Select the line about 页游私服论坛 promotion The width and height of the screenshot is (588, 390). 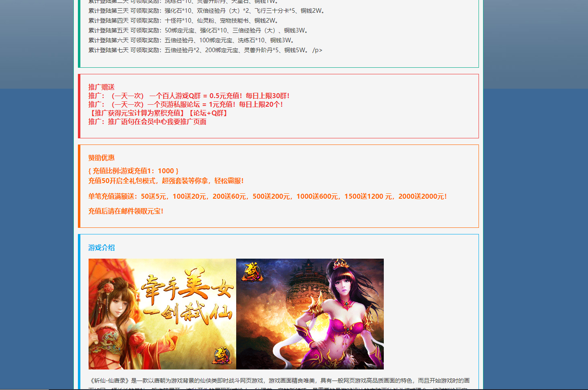click(185, 104)
